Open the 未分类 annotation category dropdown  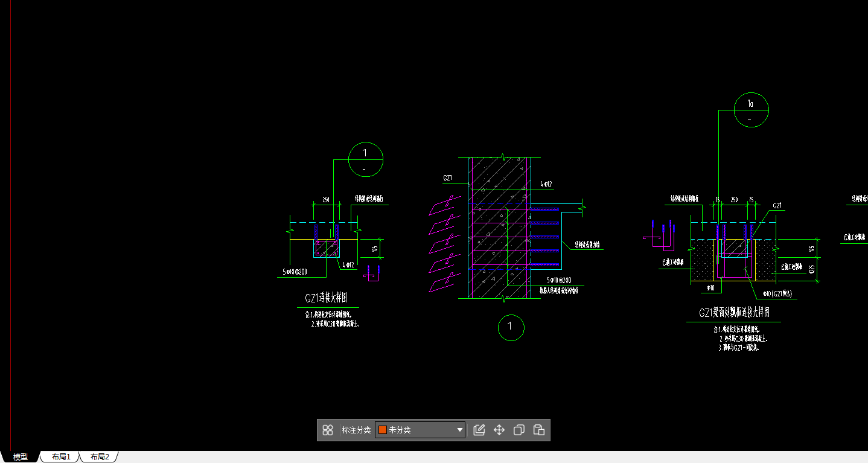pos(420,430)
